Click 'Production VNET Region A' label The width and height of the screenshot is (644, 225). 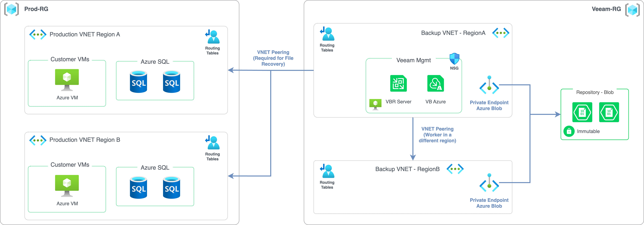point(85,34)
